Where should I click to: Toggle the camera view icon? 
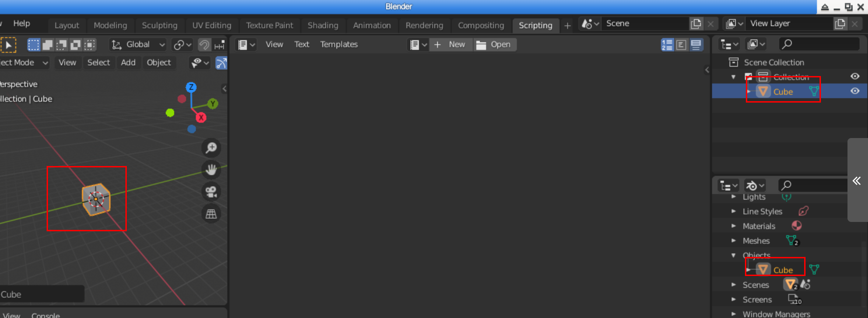click(x=211, y=192)
